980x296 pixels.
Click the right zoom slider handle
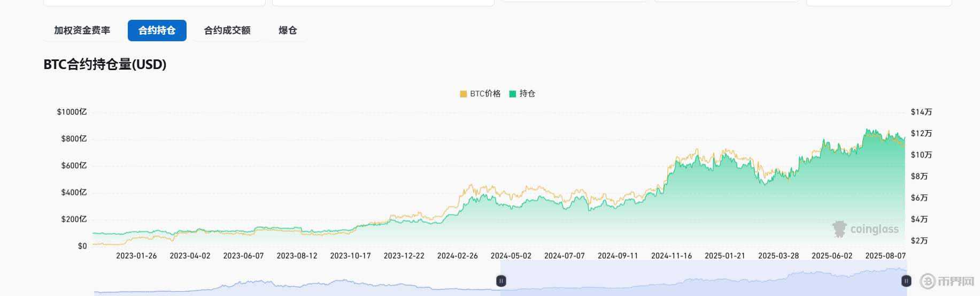906,281
